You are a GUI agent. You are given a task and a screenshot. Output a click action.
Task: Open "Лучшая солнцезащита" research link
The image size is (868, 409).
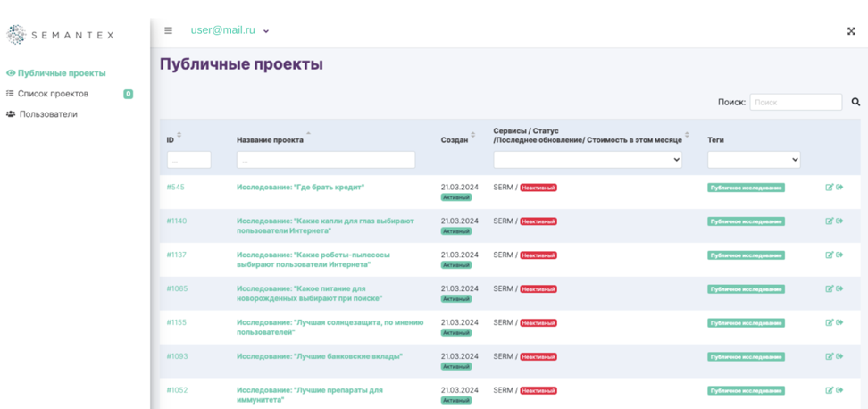pyautogui.click(x=330, y=328)
